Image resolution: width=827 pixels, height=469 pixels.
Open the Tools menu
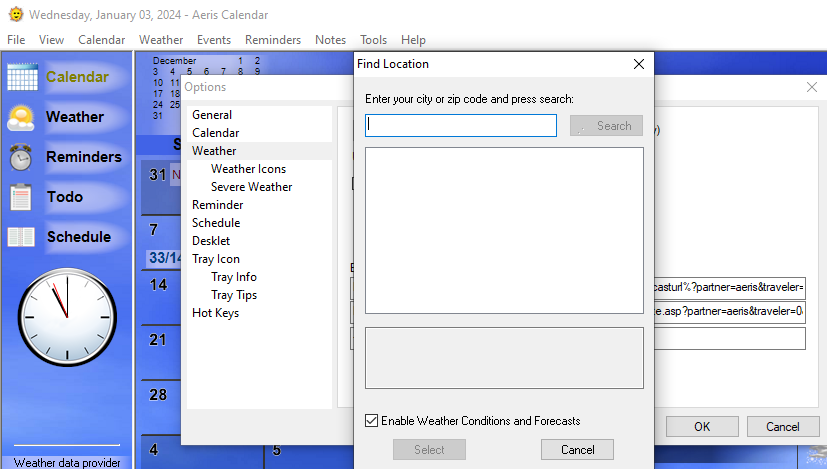373,40
